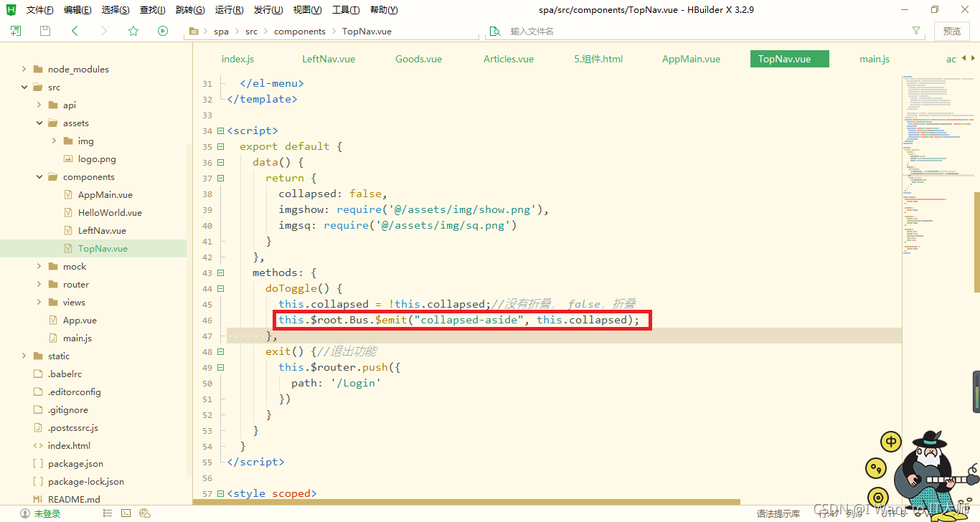
Task: Collapse the assets folder
Action: (x=39, y=123)
